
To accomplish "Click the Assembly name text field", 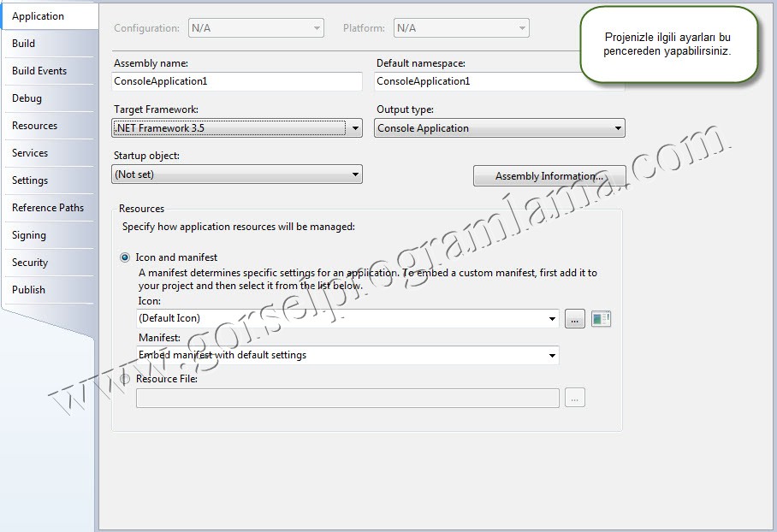I will (x=237, y=81).
